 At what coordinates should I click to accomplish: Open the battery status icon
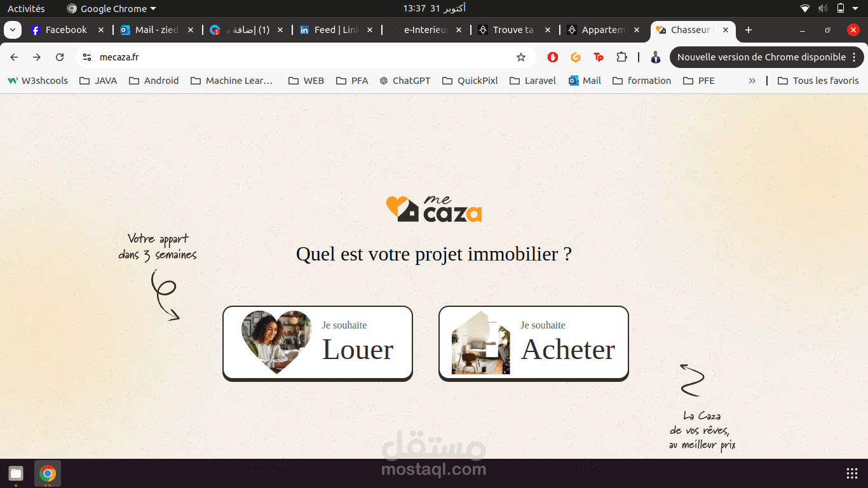tap(841, 8)
